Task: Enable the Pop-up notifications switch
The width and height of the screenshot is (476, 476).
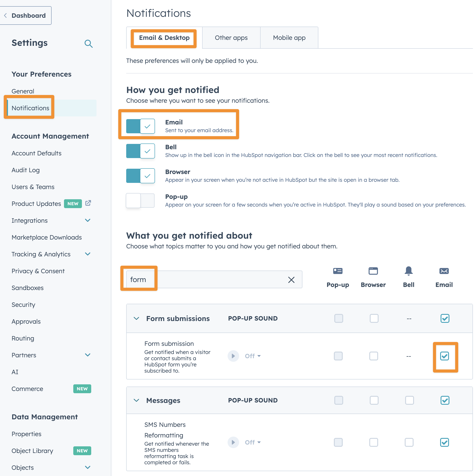Action: pos(140,201)
